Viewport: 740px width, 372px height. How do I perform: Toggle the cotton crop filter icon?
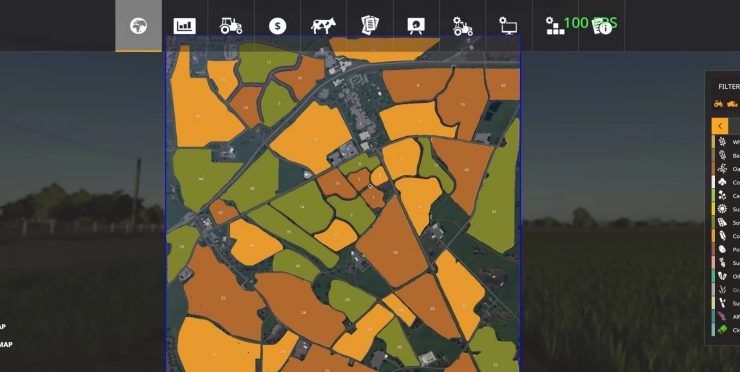point(722,182)
